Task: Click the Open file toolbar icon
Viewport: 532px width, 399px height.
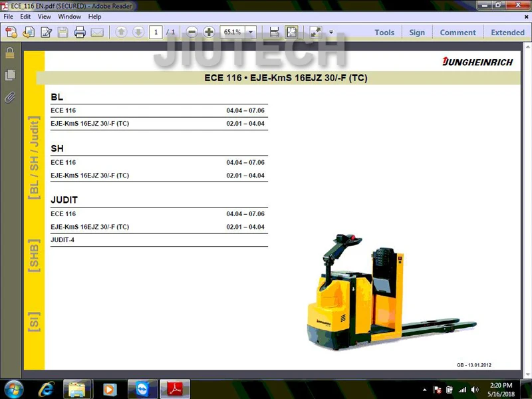Action: click(29, 32)
